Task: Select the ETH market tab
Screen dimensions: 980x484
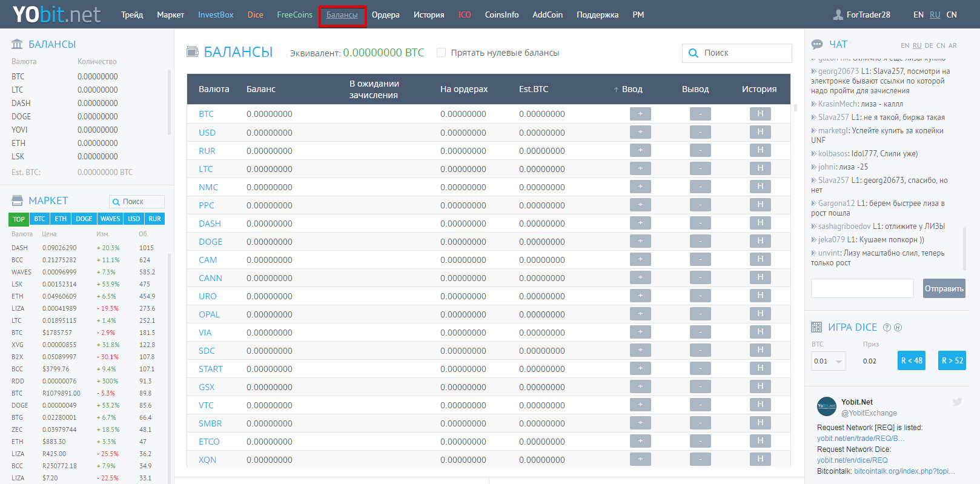Action: (61, 219)
